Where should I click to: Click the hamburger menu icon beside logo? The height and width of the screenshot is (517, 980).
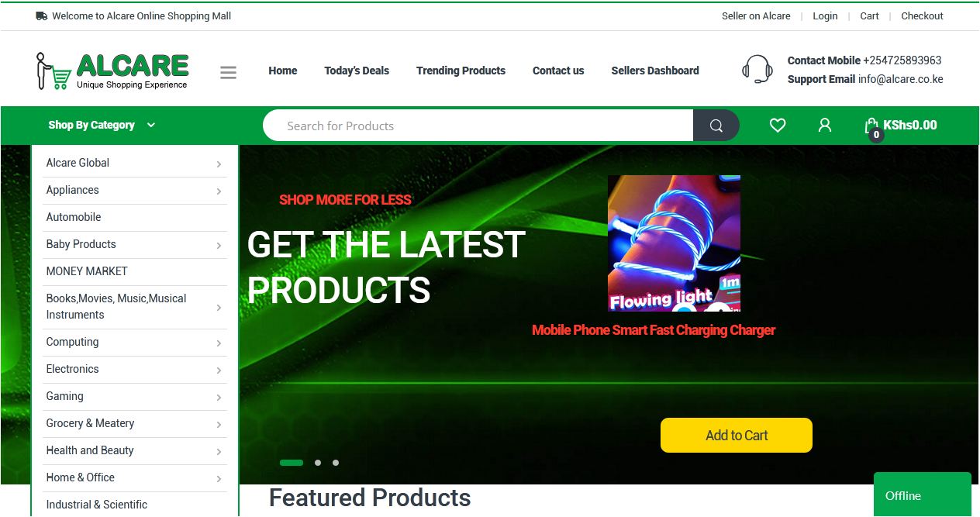(228, 72)
